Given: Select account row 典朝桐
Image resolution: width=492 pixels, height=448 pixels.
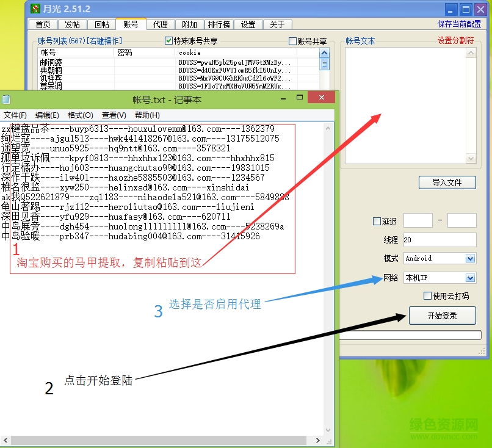Looking at the screenshot, I should [x=179, y=70].
